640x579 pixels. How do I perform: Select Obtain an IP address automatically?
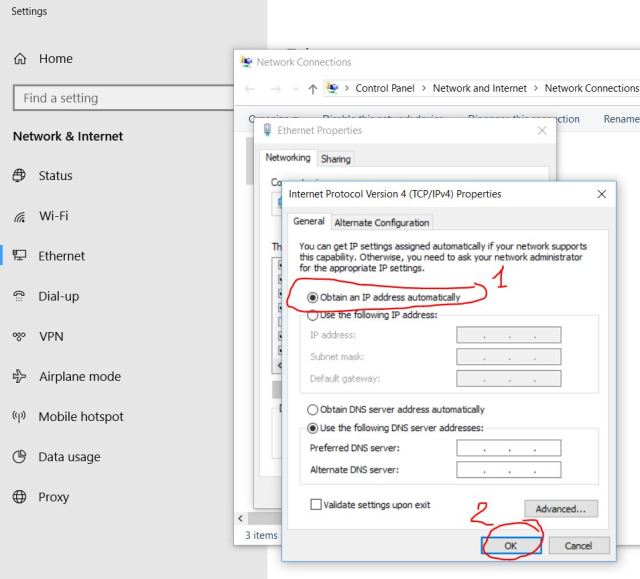(x=313, y=298)
